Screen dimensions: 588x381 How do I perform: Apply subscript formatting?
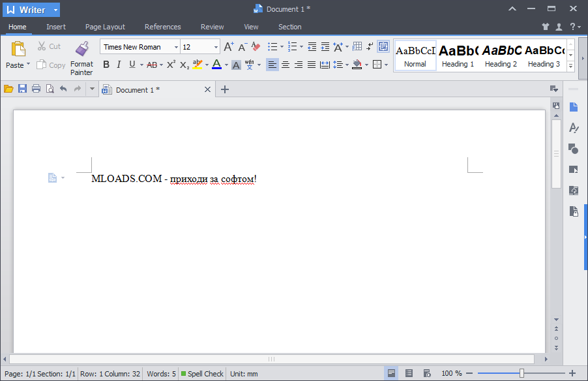pyautogui.click(x=184, y=65)
